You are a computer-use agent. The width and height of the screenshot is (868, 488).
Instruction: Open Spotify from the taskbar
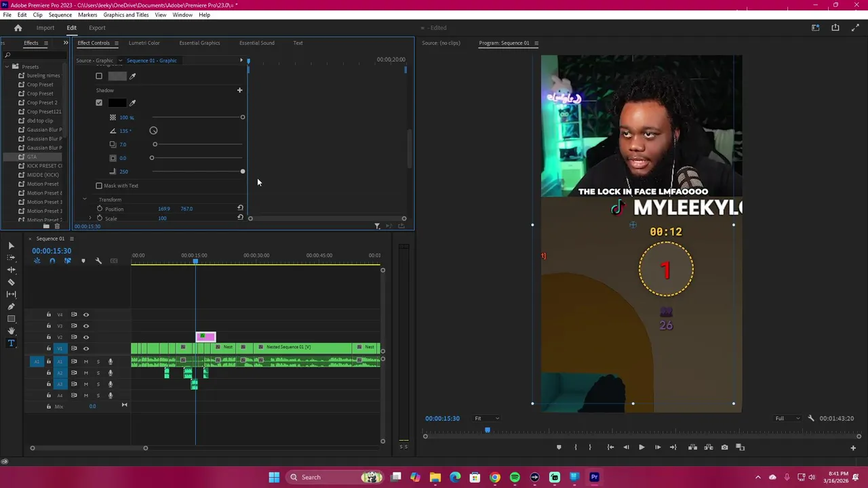515,477
